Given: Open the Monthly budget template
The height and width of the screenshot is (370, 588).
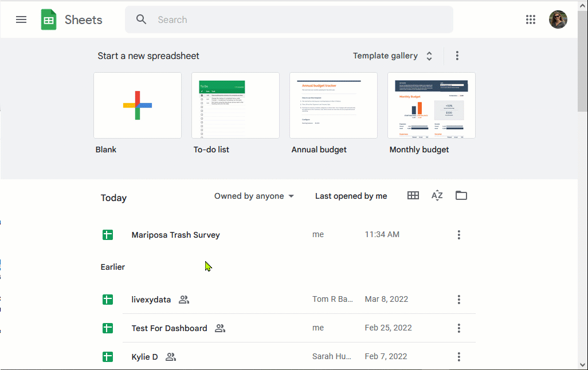Looking at the screenshot, I should (x=431, y=105).
